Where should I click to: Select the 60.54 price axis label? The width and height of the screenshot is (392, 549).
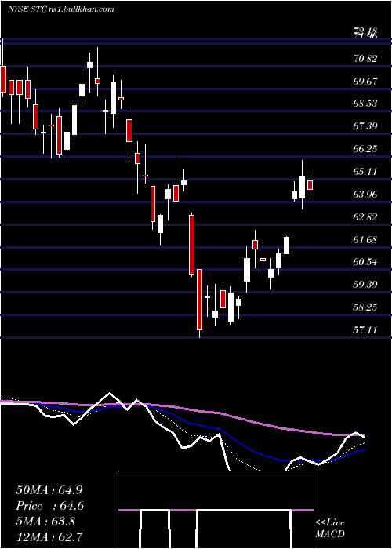pyautogui.click(x=365, y=261)
